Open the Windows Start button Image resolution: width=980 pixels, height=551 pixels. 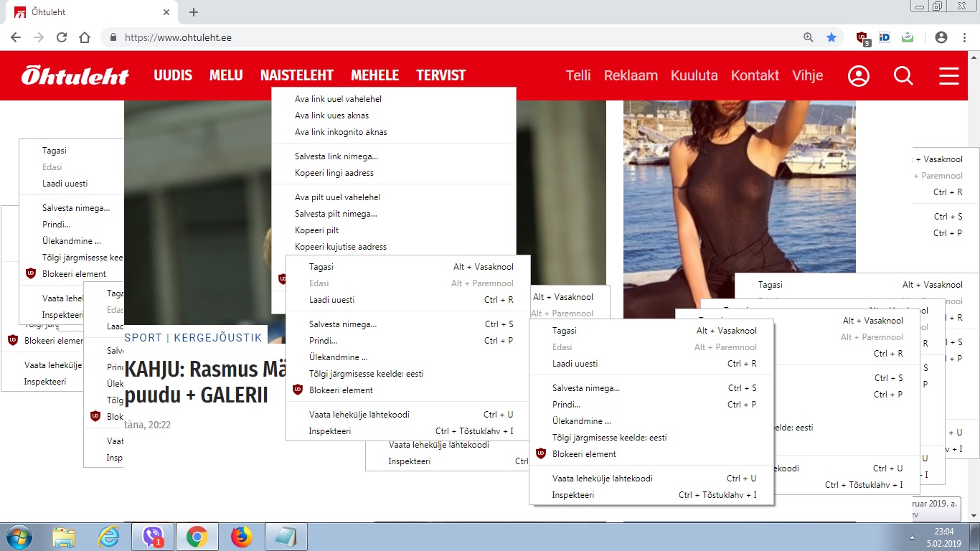(x=18, y=537)
